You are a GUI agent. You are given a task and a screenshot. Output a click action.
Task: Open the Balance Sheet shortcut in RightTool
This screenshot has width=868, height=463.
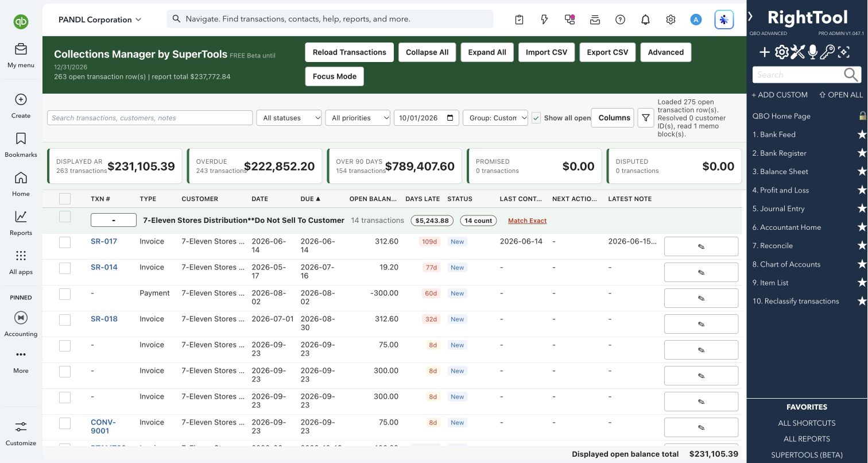(x=780, y=172)
